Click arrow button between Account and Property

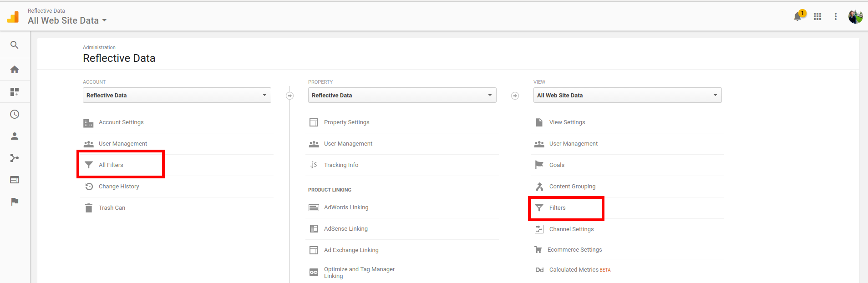pyautogui.click(x=289, y=96)
